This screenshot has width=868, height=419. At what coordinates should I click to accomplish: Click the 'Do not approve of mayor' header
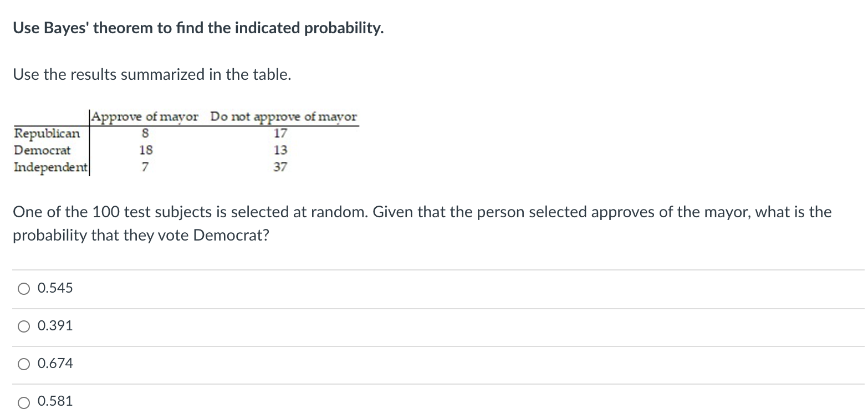click(x=284, y=117)
